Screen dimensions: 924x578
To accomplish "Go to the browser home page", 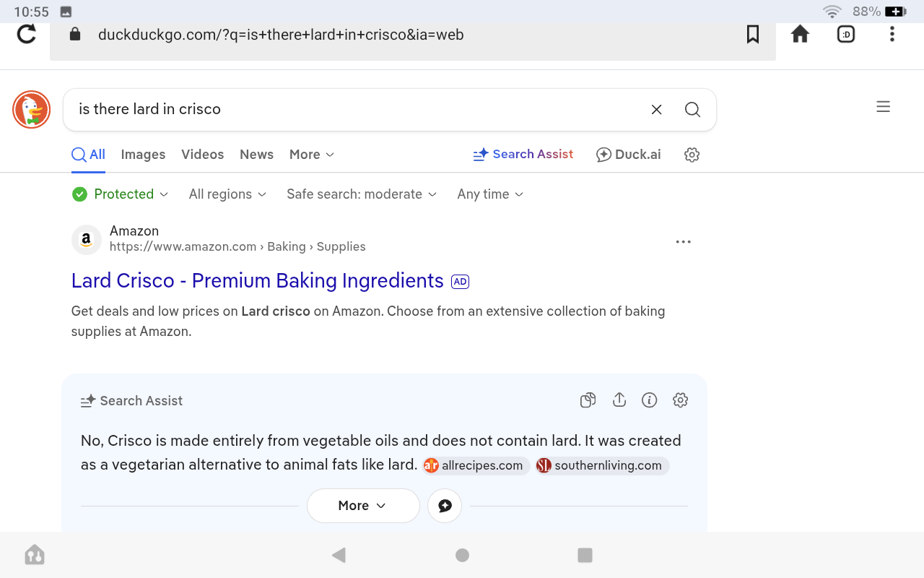I will pos(800,34).
